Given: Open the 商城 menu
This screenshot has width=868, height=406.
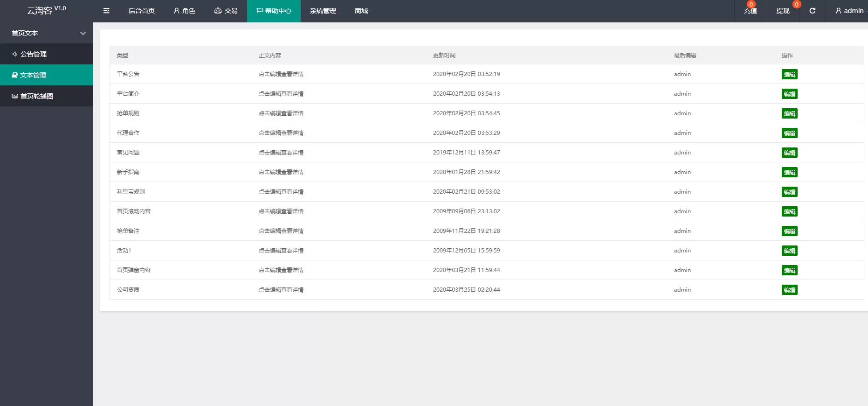Looking at the screenshot, I should 361,11.
